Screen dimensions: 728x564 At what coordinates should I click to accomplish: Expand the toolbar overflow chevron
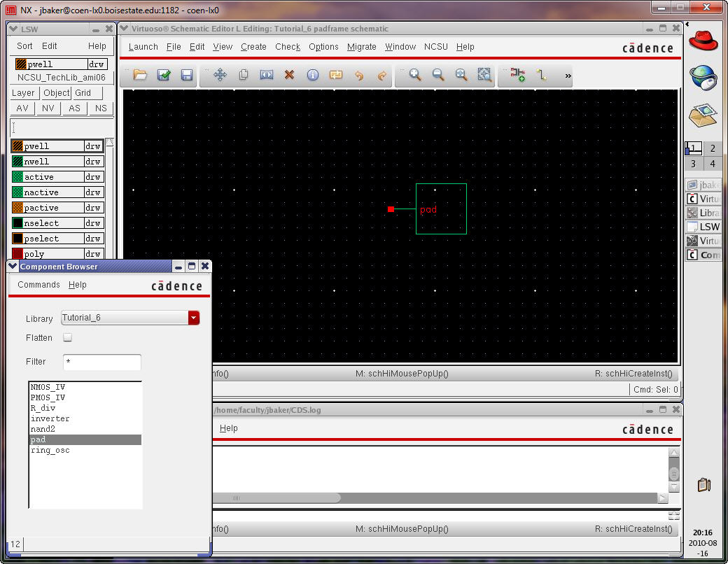(x=568, y=76)
